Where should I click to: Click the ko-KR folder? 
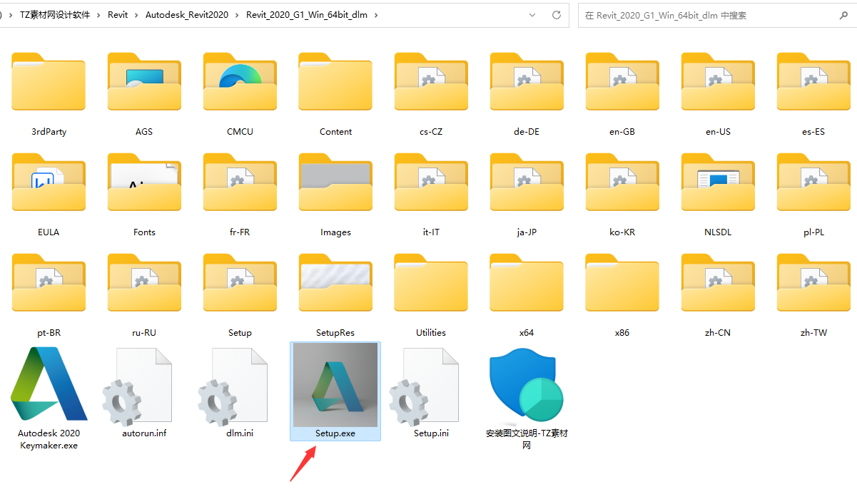(622, 182)
